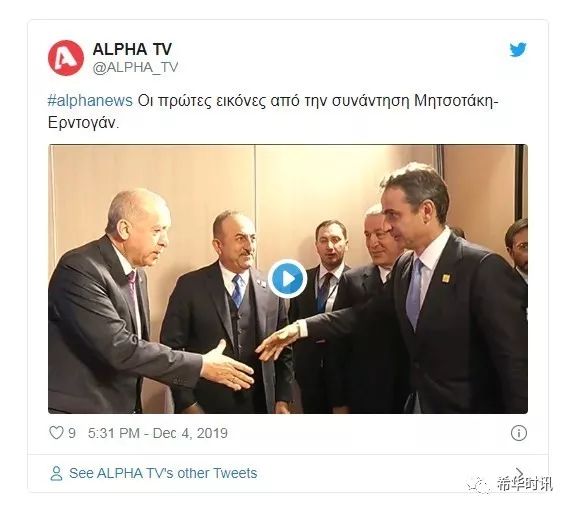571x510 pixels.
Task: Click the word Ερντογάν in the tweet
Action: tap(83, 123)
